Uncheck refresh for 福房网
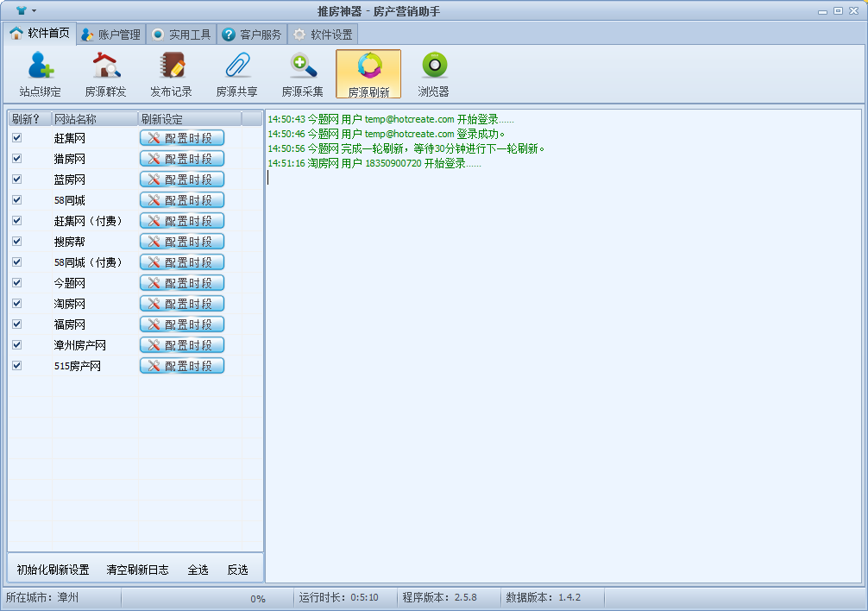 pos(17,324)
